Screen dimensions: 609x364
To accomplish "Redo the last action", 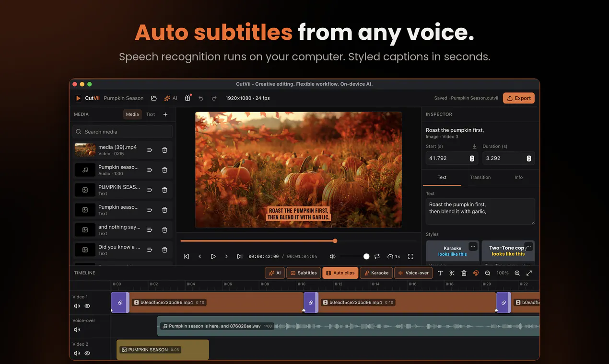I will pyautogui.click(x=214, y=98).
